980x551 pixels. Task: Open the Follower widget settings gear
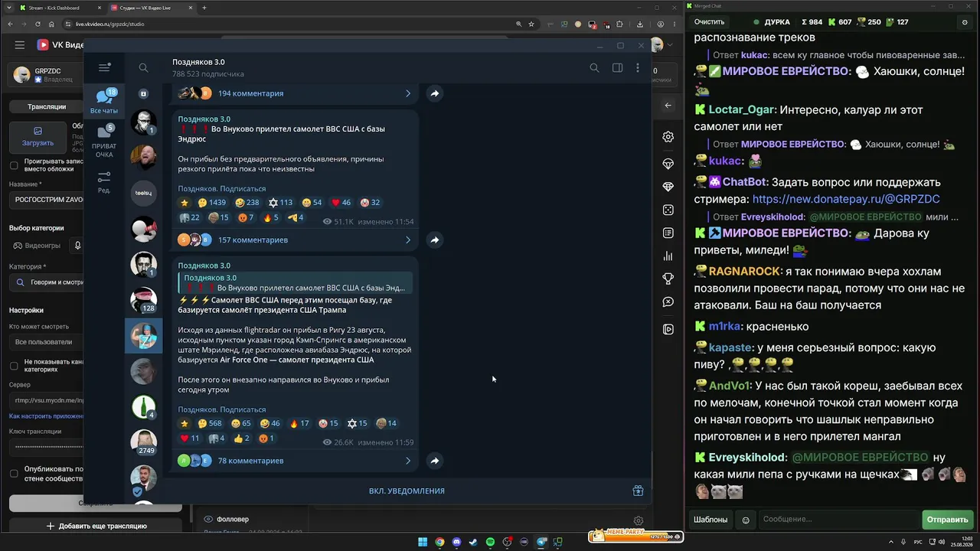639,520
